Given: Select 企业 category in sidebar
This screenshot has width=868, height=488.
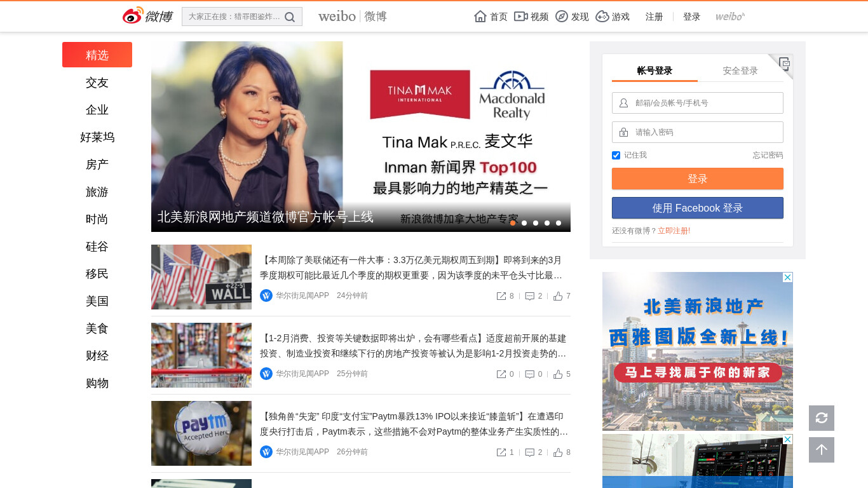Looking at the screenshot, I should [97, 110].
